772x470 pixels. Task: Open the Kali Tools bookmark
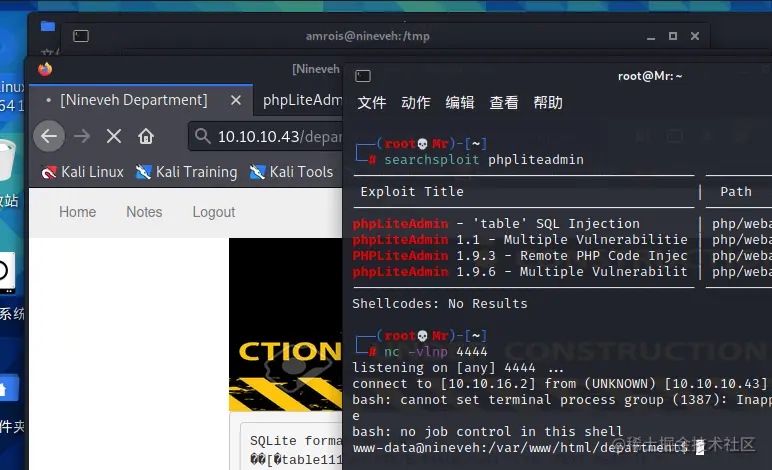coord(291,172)
